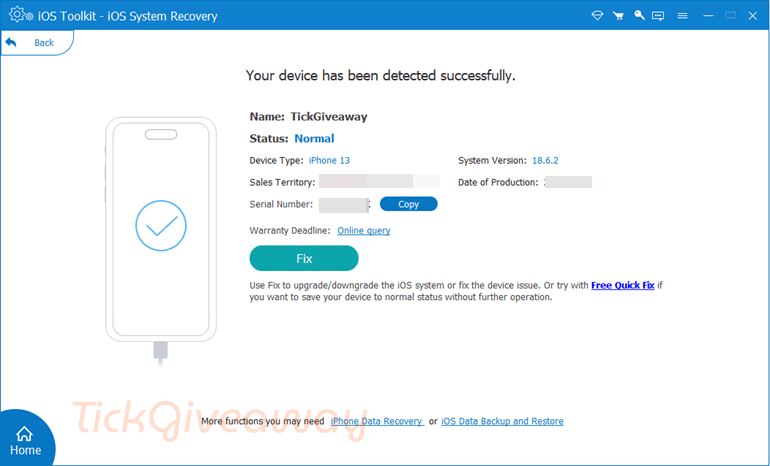Start repair with the Fix button
This screenshot has height=466, width=770.
(304, 258)
